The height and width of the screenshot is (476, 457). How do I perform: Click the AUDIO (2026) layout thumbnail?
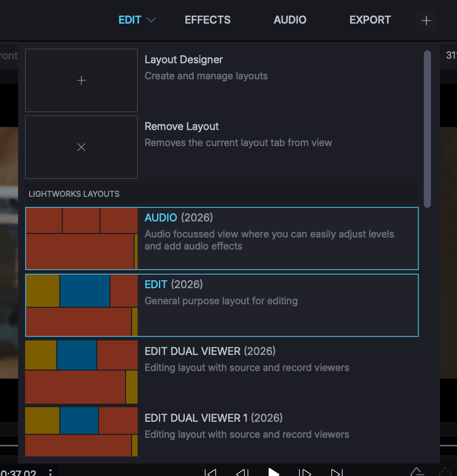pyautogui.click(x=81, y=239)
